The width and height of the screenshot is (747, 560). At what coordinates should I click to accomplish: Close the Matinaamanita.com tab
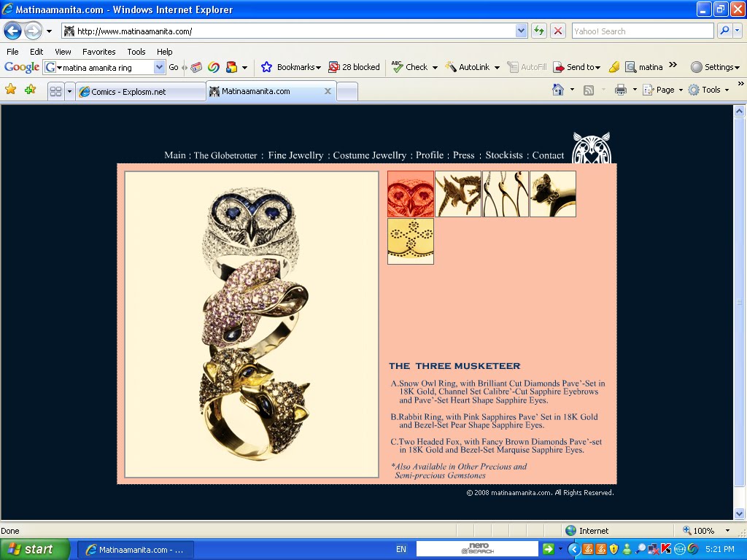pyautogui.click(x=328, y=91)
